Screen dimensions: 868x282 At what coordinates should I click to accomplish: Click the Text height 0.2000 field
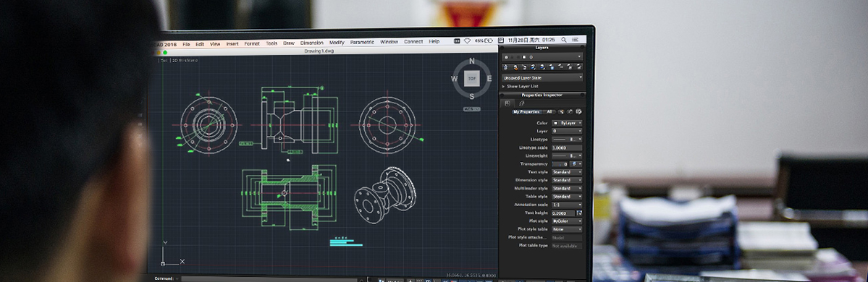563,213
